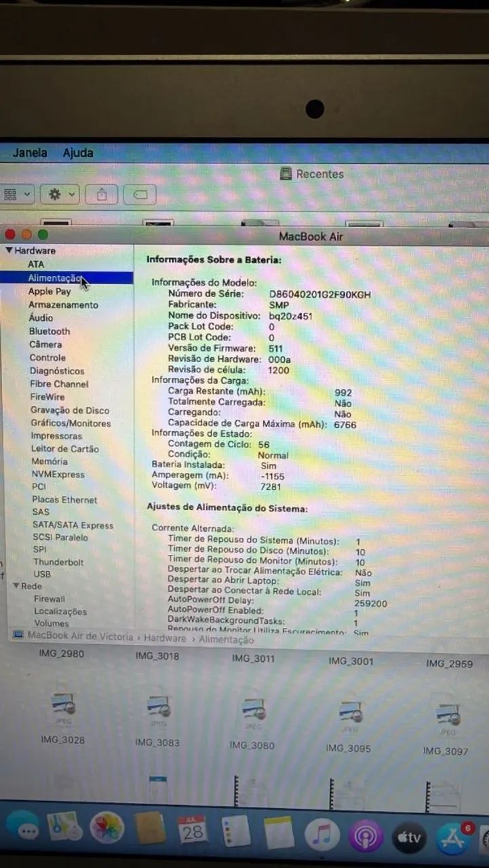
Task: Open the yellow Notes app in Dock
Action: click(x=279, y=832)
